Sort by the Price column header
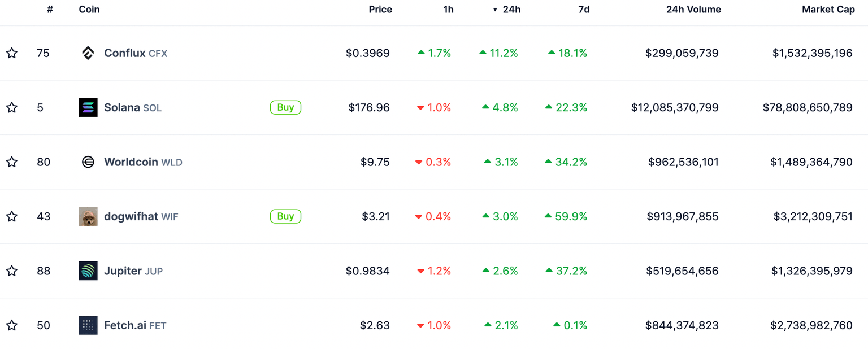This screenshot has height=349, width=868. (x=380, y=10)
